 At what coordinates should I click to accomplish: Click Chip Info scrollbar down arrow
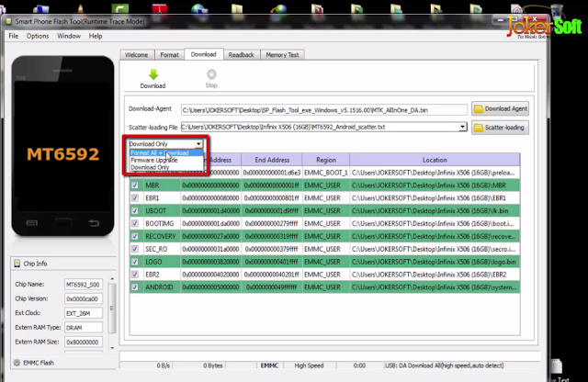click(112, 348)
